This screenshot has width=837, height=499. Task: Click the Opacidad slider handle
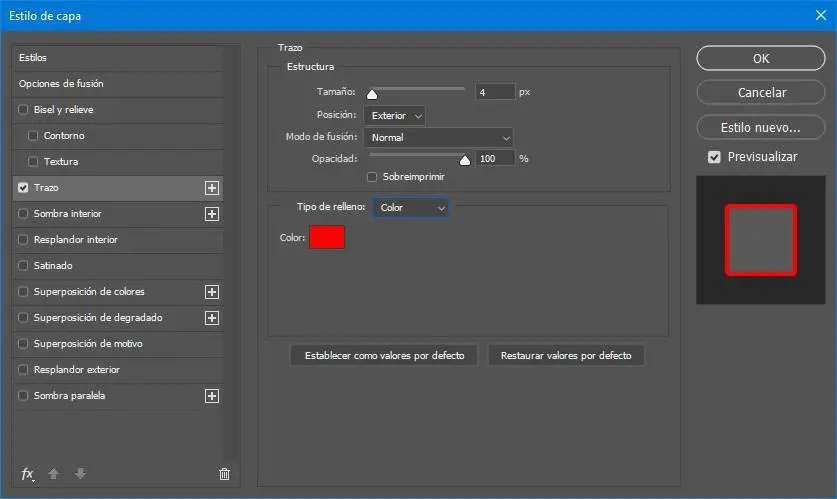tap(465, 160)
